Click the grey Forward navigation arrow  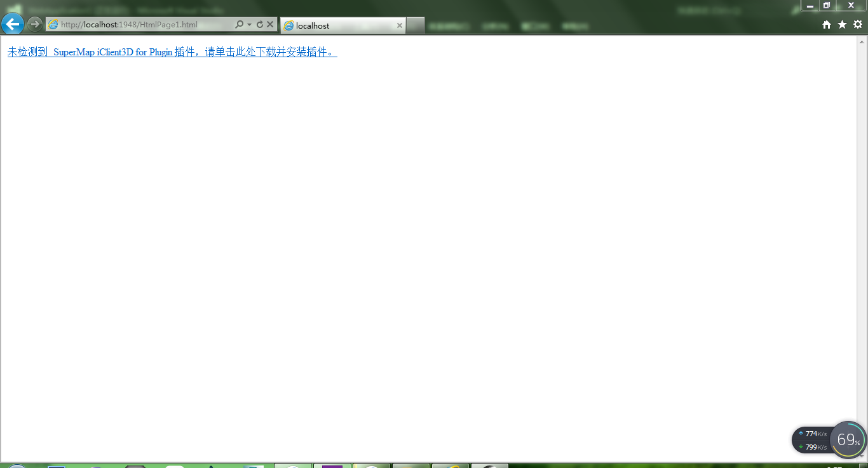pos(35,24)
